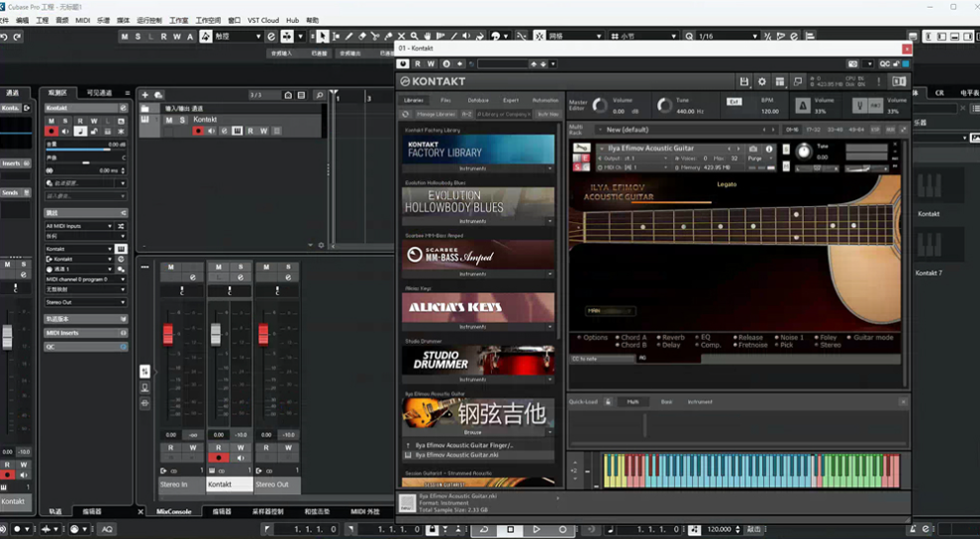Solo the Stereo Out mixer channel
Image resolution: width=980 pixels, height=539 pixels.
(x=289, y=268)
